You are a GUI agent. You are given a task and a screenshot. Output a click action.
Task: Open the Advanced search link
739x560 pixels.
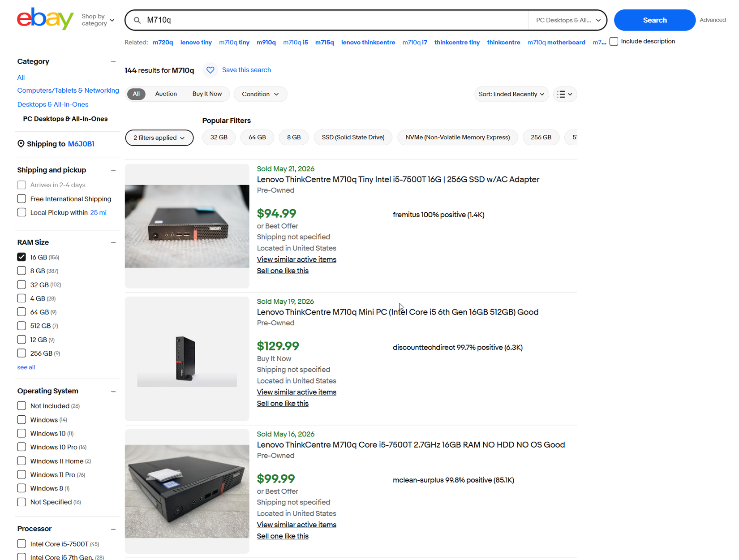[x=713, y=20]
